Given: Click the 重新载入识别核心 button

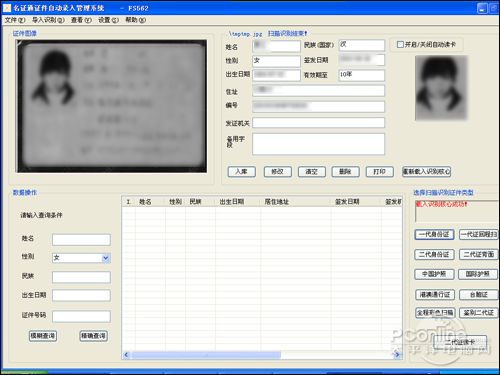Looking at the screenshot, I should tap(427, 172).
